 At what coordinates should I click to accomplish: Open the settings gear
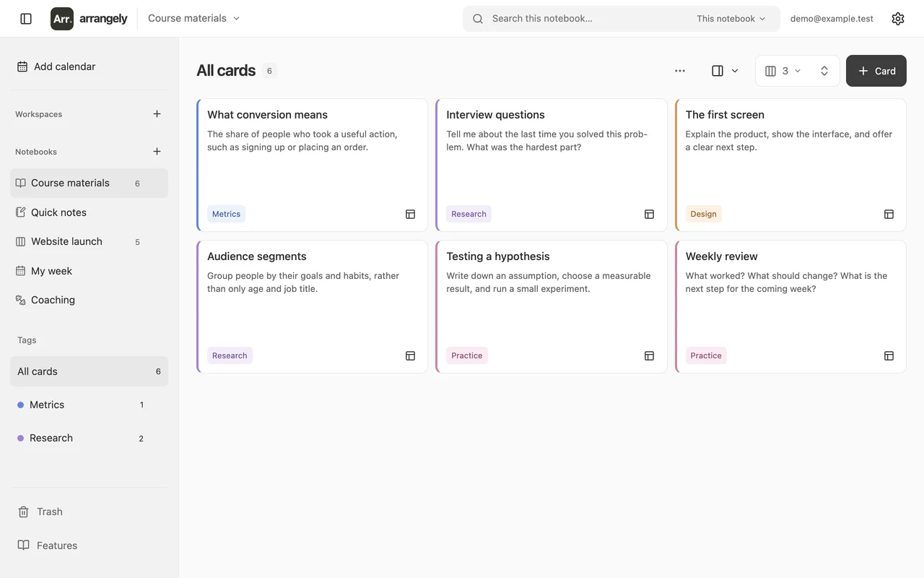click(x=898, y=19)
